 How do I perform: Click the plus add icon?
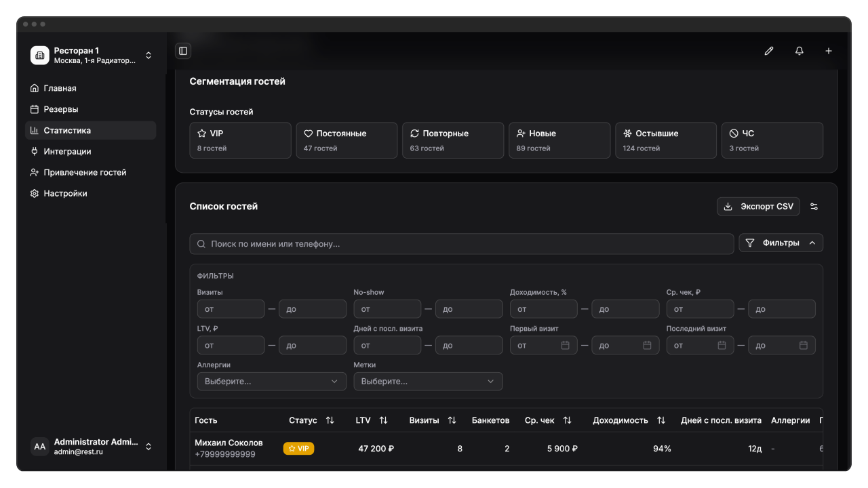[x=828, y=51]
